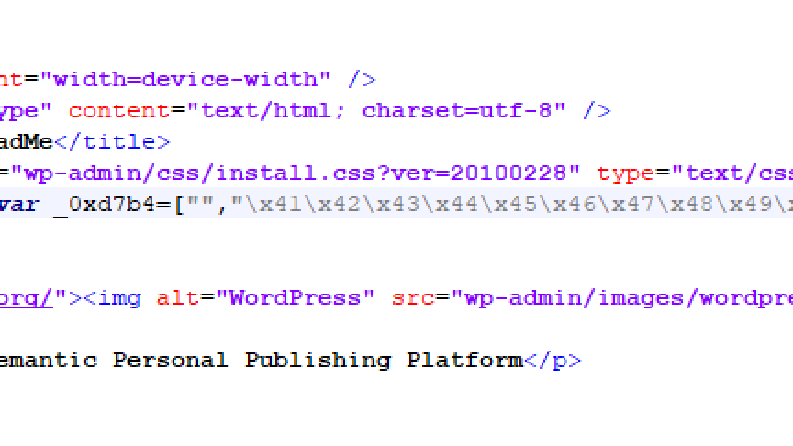Image resolution: width=793 pixels, height=446 pixels.
Task: Click the width=device-width attribute value
Action: (x=186, y=79)
